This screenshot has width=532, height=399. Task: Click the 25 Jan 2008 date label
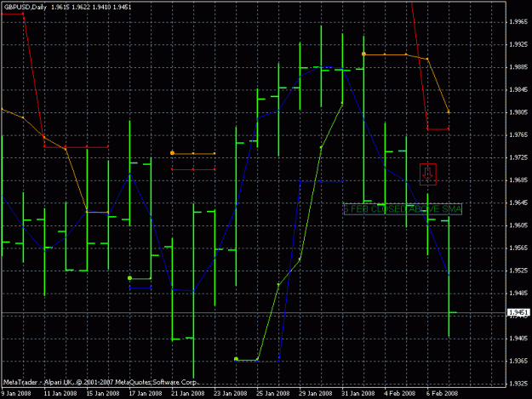[272, 393]
